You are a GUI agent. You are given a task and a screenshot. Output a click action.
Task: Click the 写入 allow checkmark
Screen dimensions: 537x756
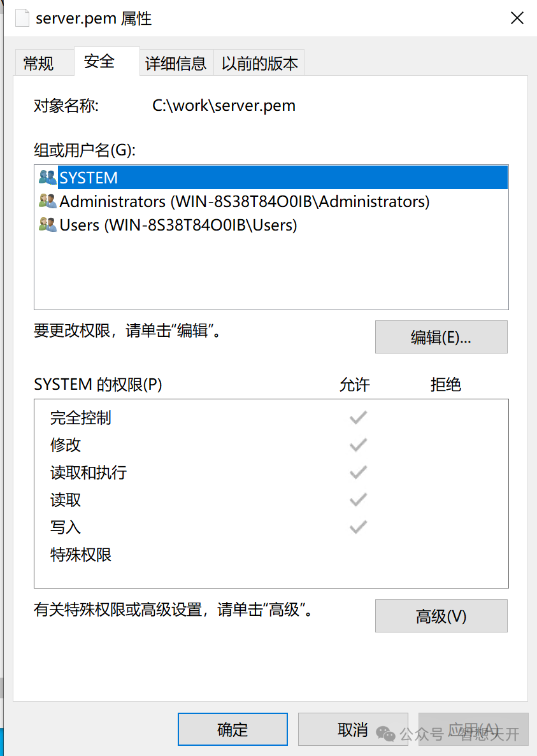[358, 527]
